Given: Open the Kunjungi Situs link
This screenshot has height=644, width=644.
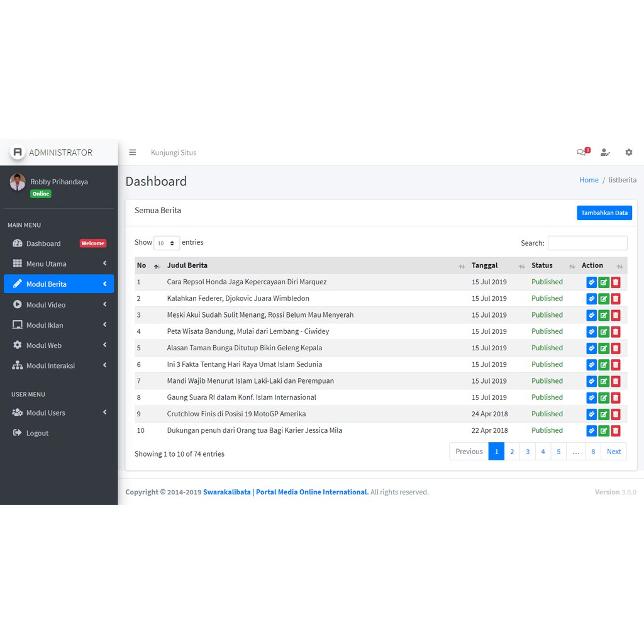Looking at the screenshot, I should point(174,153).
